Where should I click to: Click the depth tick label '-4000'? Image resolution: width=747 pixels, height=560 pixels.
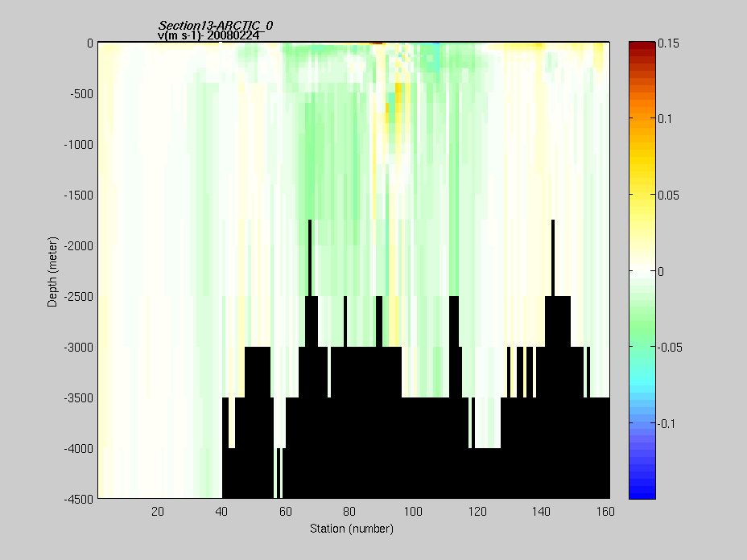coord(79,449)
